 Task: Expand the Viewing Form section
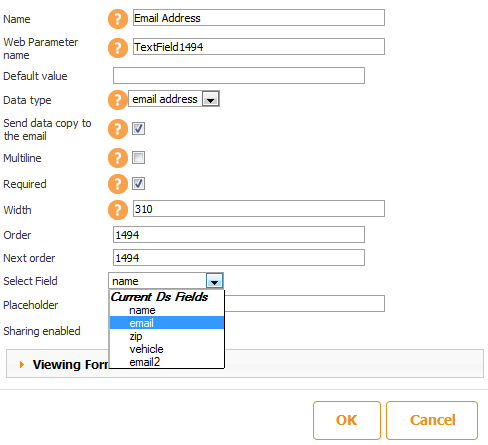pyautogui.click(x=22, y=364)
